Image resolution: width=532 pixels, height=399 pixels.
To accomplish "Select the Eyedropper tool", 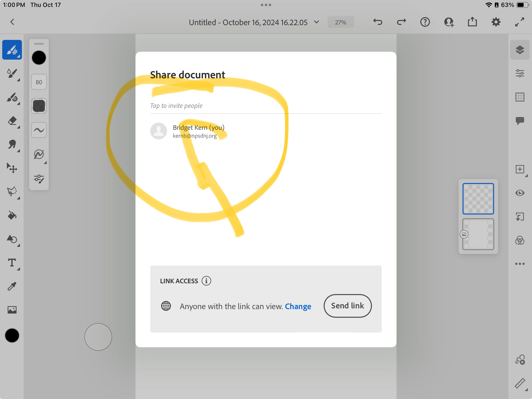I will pyautogui.click(x=12, y=286).
